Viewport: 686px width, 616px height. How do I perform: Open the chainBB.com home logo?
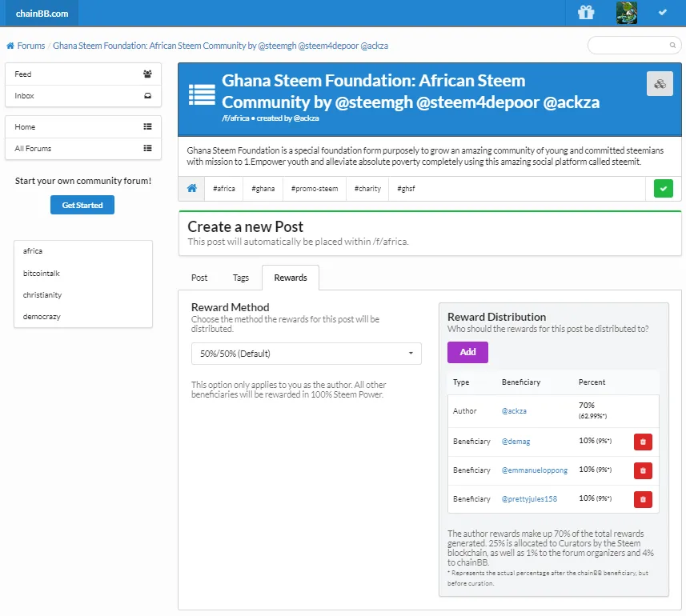point(42,14)
